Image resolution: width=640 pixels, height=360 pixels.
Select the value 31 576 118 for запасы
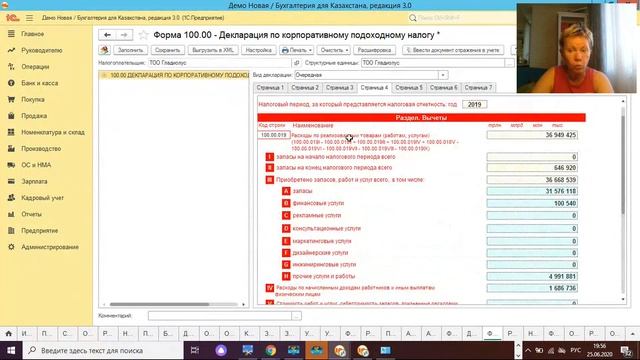[532, 191]
